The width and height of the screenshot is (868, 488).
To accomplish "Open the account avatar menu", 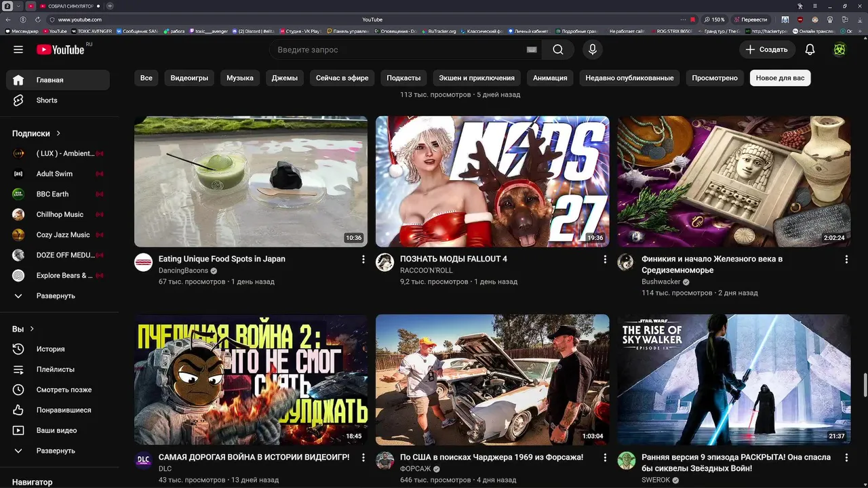I will click(x=840, y=49).
